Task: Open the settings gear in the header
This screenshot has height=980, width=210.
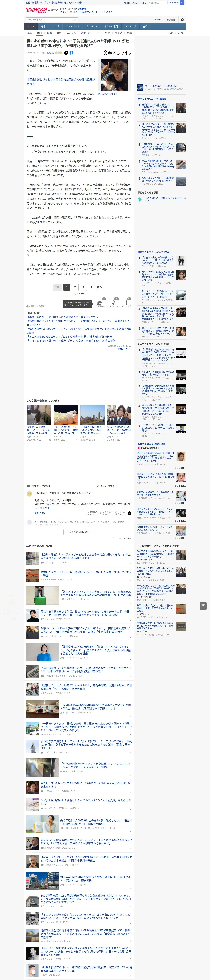Action: click(182, 20)
